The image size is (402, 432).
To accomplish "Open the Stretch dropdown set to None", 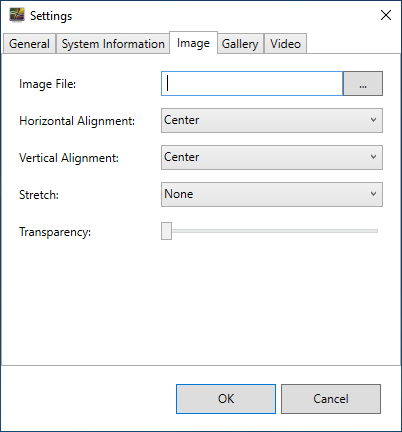I will tap(272, 194).
